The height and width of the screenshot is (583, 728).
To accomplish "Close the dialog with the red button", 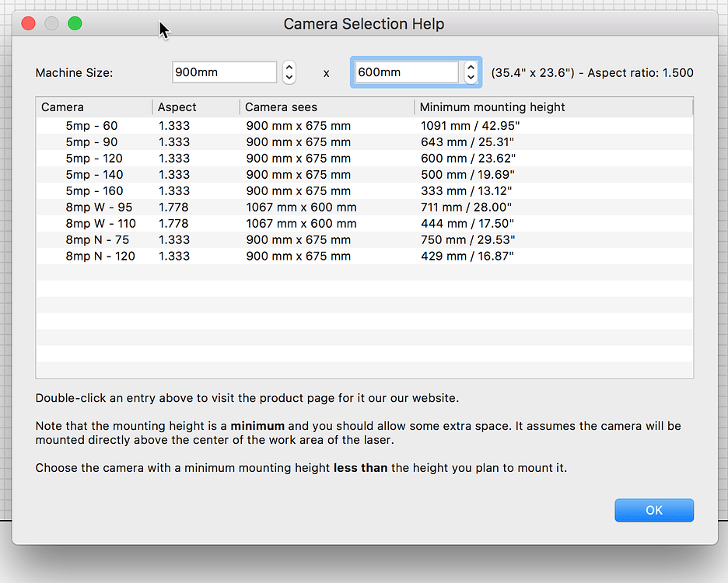I will (28, 23).
